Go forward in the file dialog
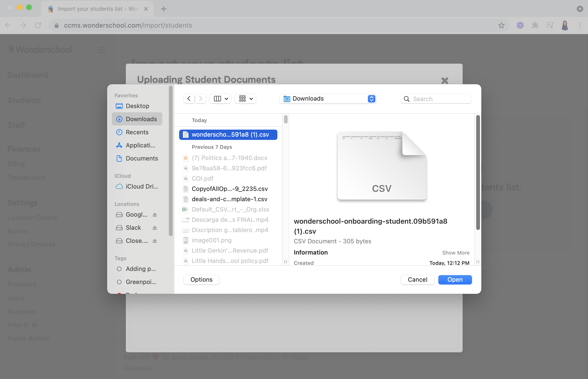 pos(200,99)
